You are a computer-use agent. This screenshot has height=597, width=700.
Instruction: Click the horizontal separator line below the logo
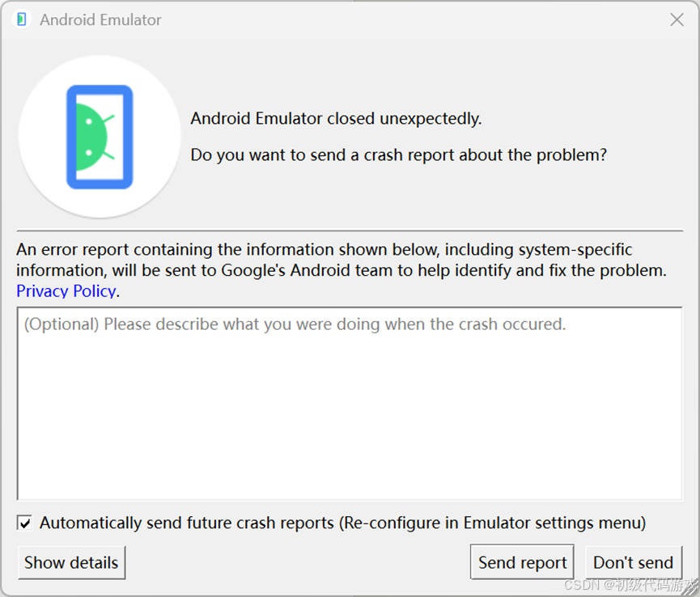[350, 231]
